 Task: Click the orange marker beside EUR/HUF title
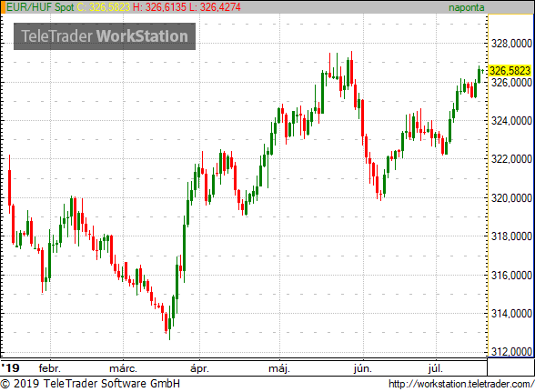click(x=3, y=7)
